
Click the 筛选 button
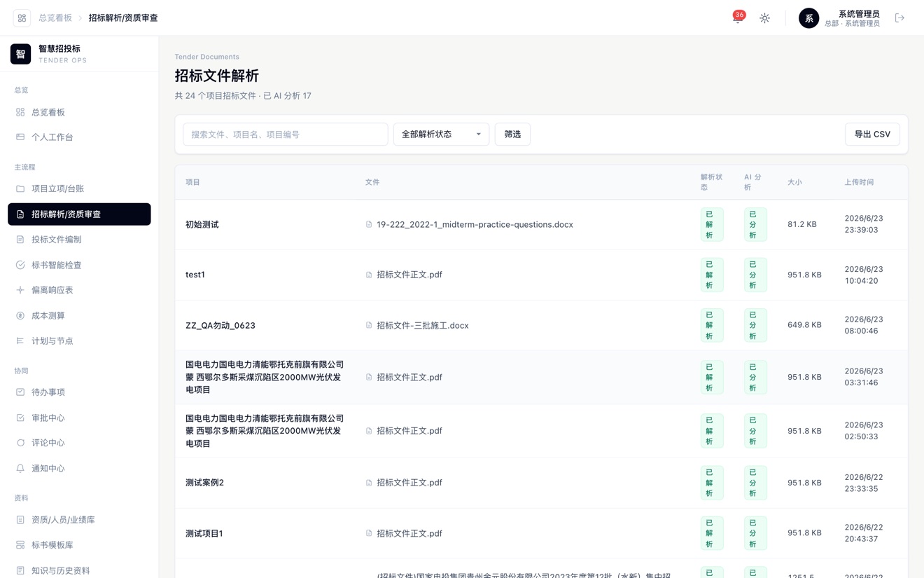coord(512,135)
